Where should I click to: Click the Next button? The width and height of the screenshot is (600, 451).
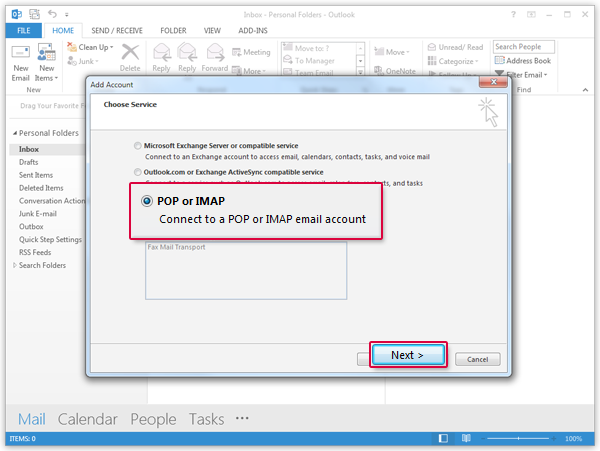[407, 355]
